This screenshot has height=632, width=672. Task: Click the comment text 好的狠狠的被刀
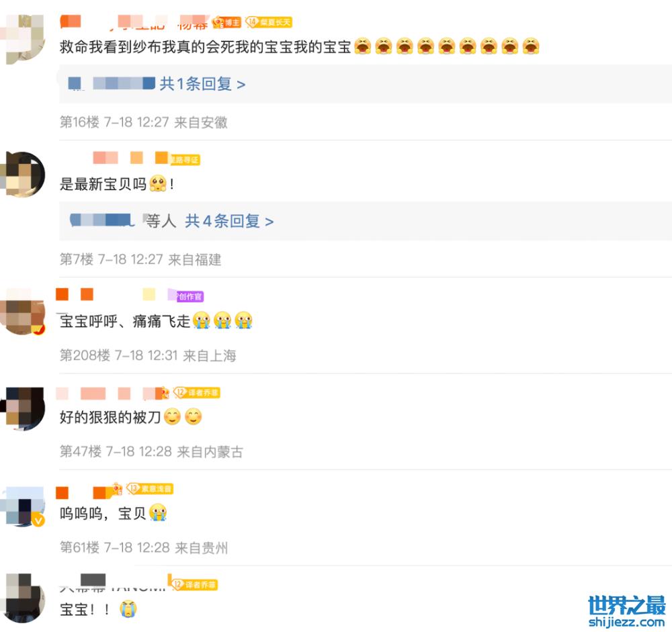click(110, 417)
